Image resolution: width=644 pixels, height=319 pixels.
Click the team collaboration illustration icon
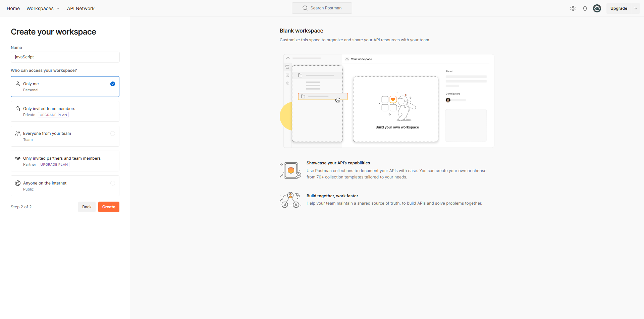tap(290, 200)
